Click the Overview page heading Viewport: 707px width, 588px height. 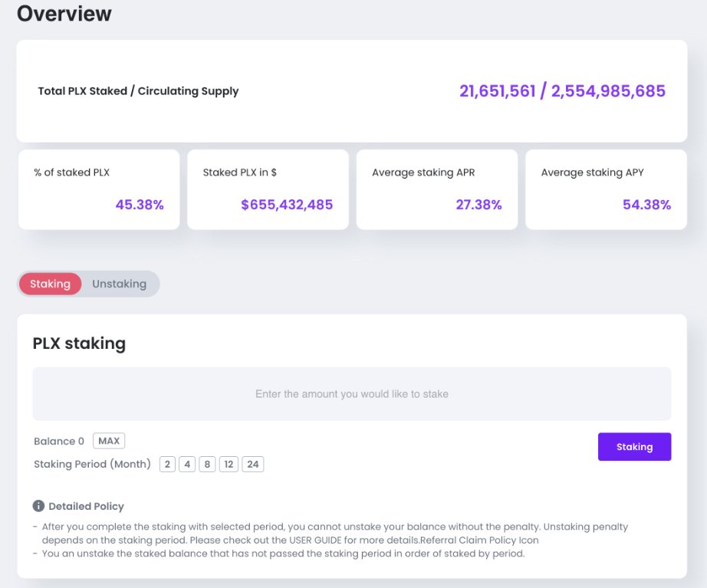[64, 13]
